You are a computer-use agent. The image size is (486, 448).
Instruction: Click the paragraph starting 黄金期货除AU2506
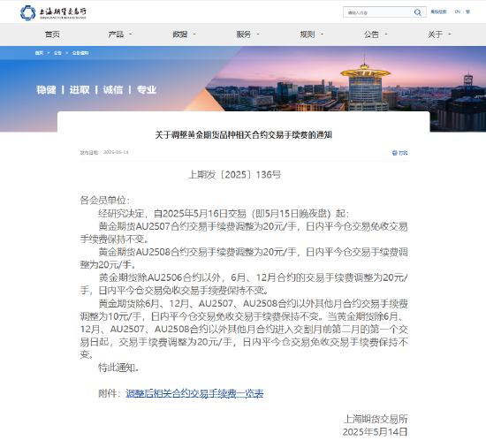tap(244, 284)
